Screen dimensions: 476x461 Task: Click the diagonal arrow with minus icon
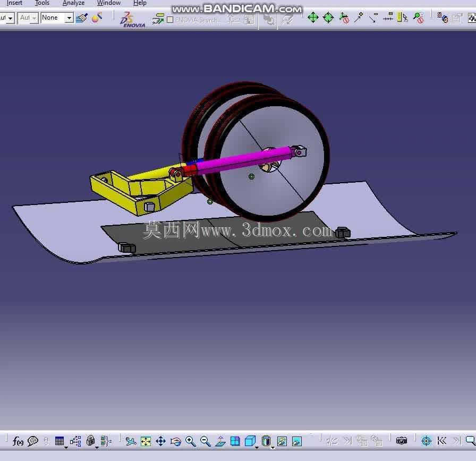pos(373,18)
